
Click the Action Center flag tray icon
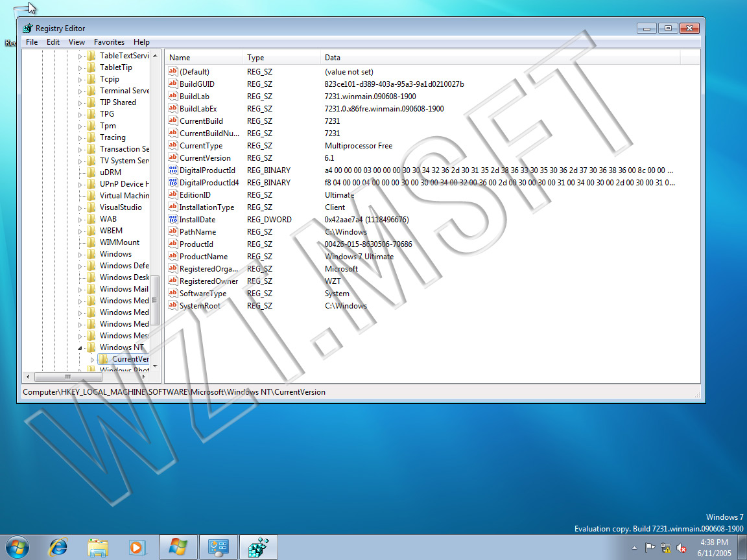click(650, 548)
